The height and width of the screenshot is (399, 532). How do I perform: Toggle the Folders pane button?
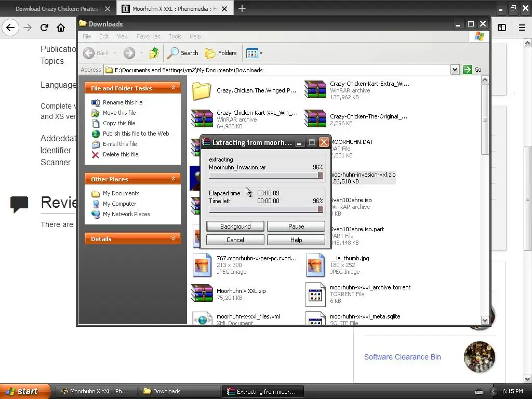click(220, 53)
